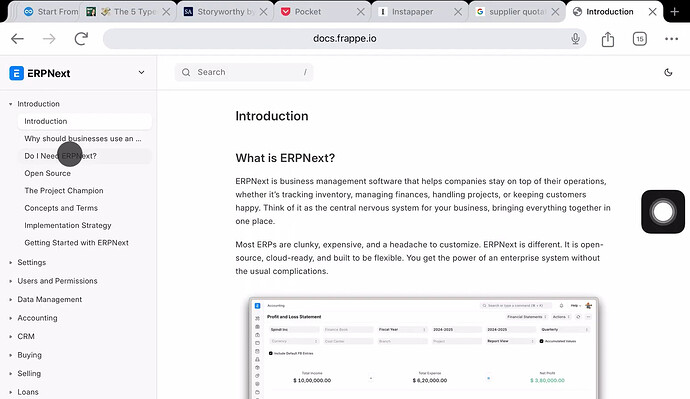Open Why should businesses use an ... page

pyautogui.click(x=84, y=139)
